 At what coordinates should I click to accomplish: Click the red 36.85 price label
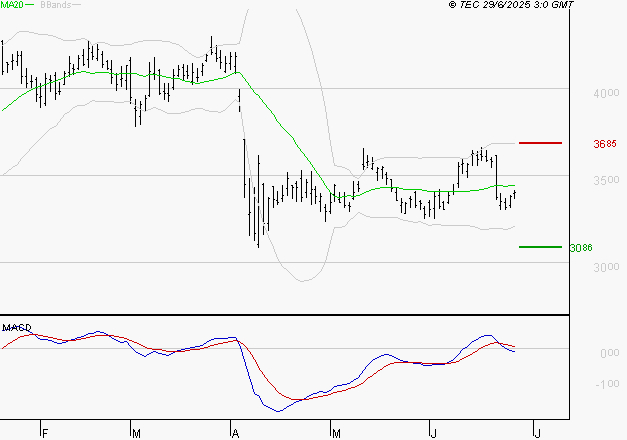click(604, 144)
